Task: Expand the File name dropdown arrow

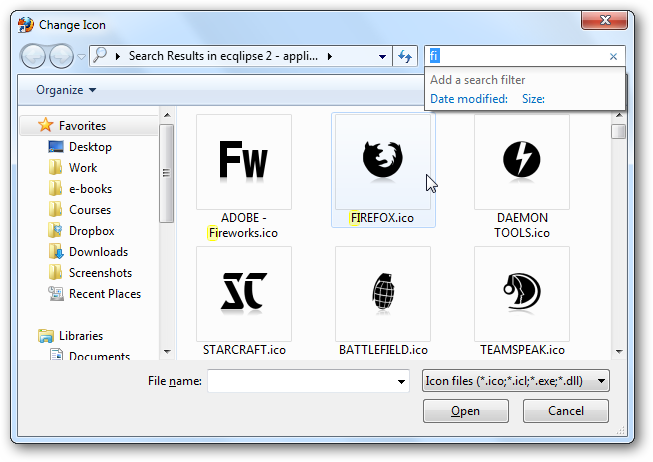Action: tap(401, 381)
